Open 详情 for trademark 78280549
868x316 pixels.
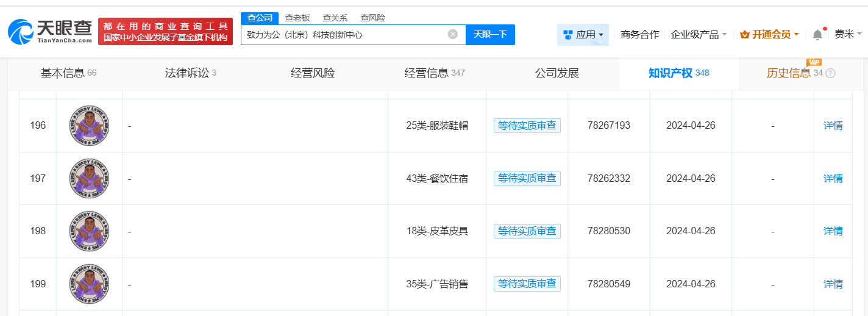(833, 284)
